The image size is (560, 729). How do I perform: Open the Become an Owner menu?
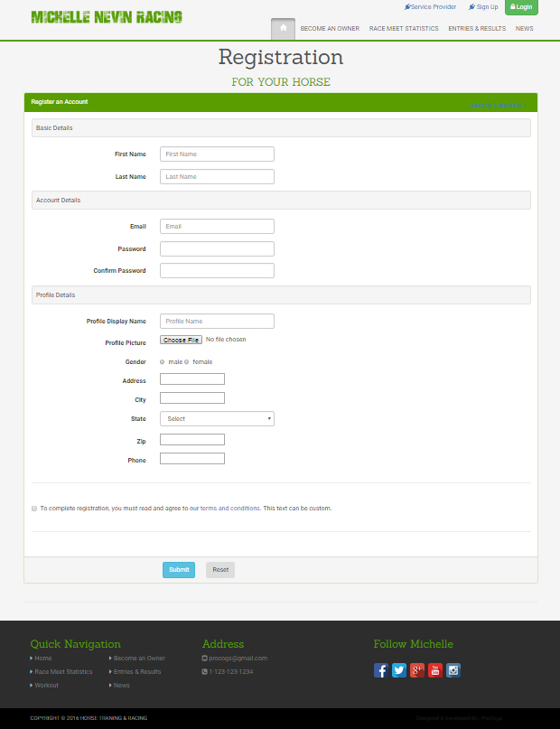[x=330, y=29]
